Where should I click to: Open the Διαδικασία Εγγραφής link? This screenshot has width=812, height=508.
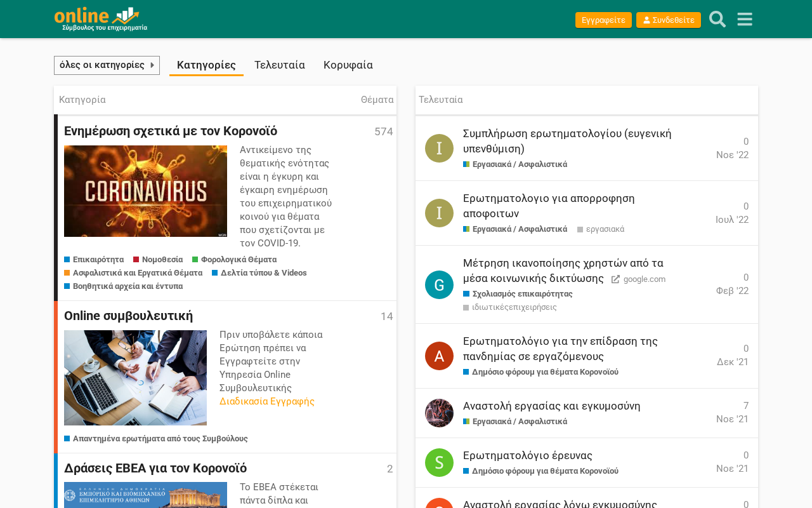[x=267, y=401]
